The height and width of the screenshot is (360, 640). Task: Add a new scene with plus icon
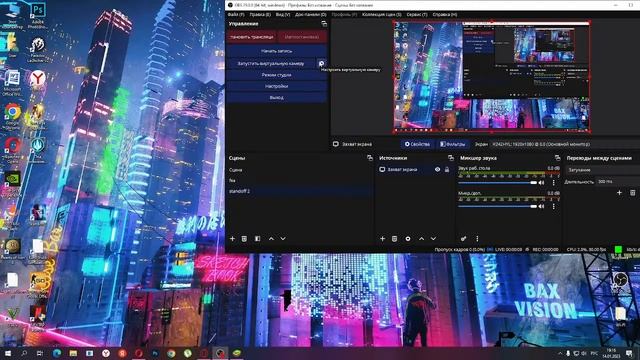(232, 238)
